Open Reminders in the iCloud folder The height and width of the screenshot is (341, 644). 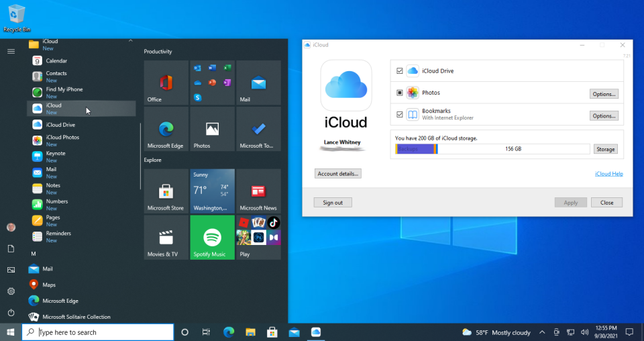[x=81, y=237]
